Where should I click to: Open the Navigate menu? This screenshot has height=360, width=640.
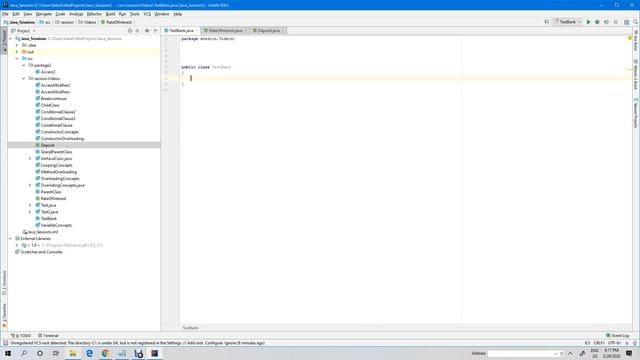pyautogui.click(x=44, y=14)
